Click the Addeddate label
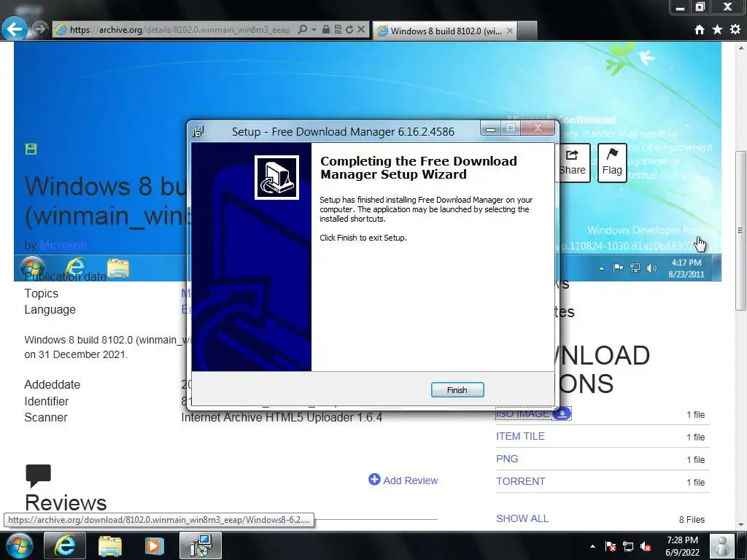This screenshot has height=560, width=747. [x=53, y=384]
